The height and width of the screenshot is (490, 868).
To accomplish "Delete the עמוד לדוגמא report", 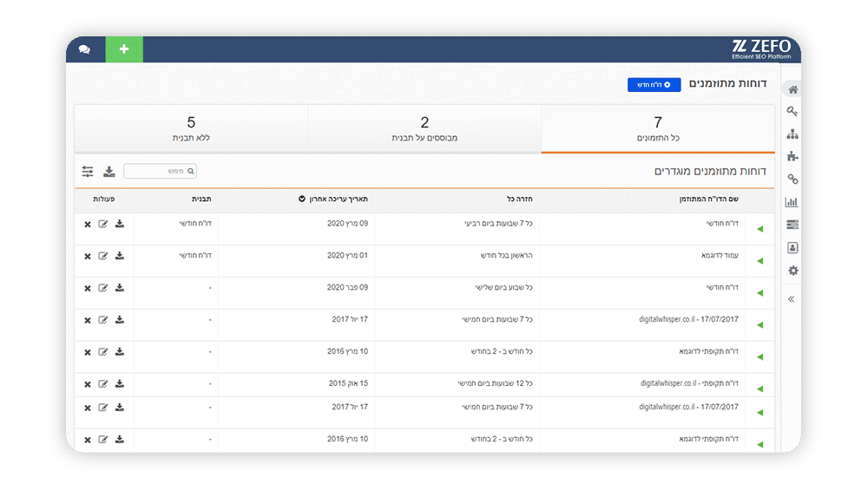I will [x=88, y=257].
